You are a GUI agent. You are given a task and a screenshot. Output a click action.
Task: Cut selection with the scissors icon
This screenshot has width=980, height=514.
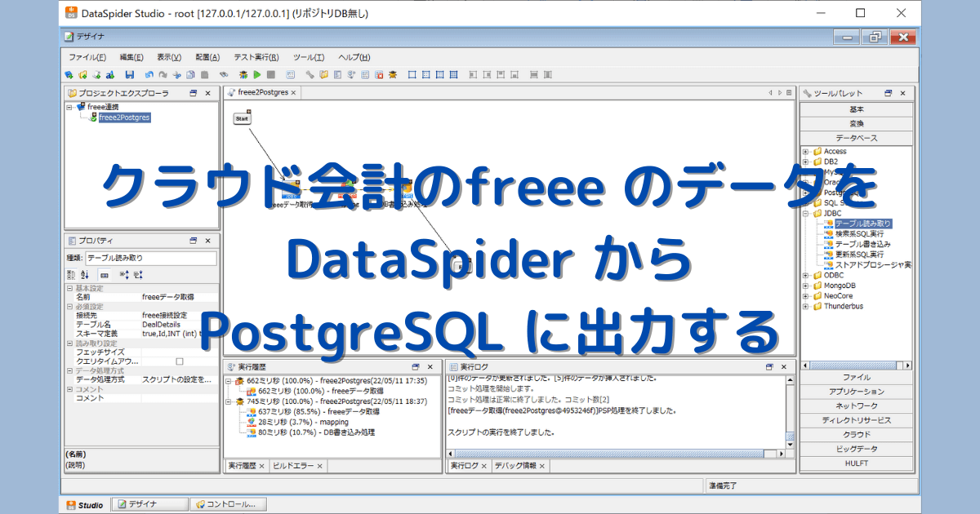coord(176,74)
